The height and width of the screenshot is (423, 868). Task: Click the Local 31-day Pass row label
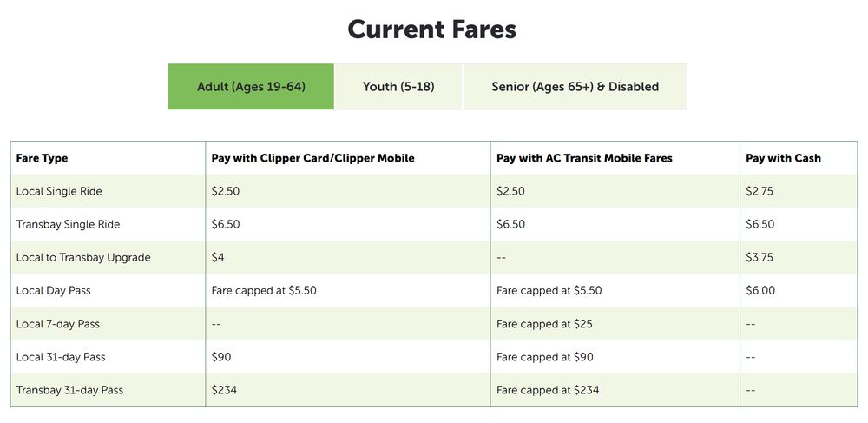tap(61, 357)
